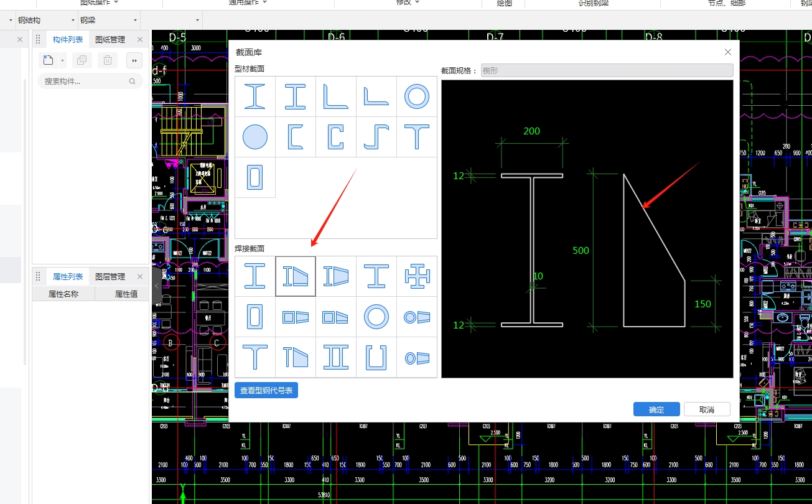The width and height of the screenshot is (812, 504).
Task: Choose the welded cross-shaped section
Action: click(x=417, y=276)
